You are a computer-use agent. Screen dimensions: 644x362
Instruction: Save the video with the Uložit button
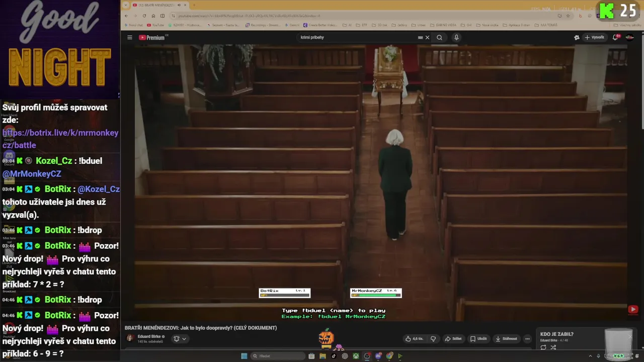pyautogui.click(x=478, y=339)
